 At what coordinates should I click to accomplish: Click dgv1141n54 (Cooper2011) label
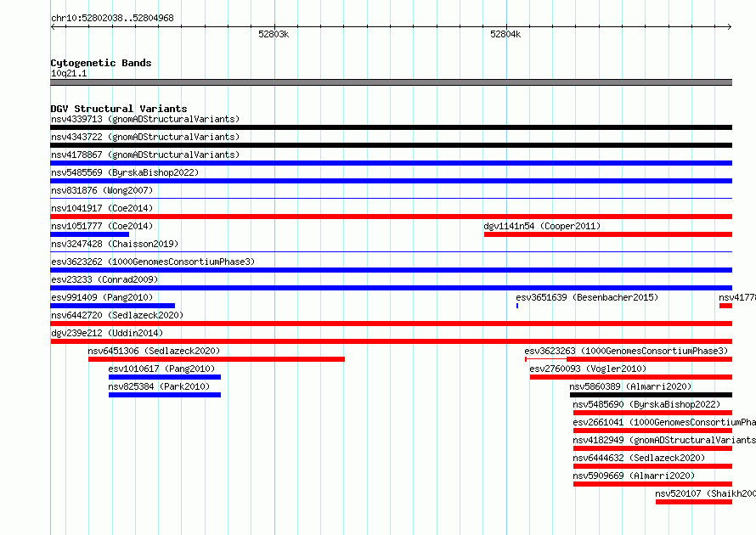542,226
